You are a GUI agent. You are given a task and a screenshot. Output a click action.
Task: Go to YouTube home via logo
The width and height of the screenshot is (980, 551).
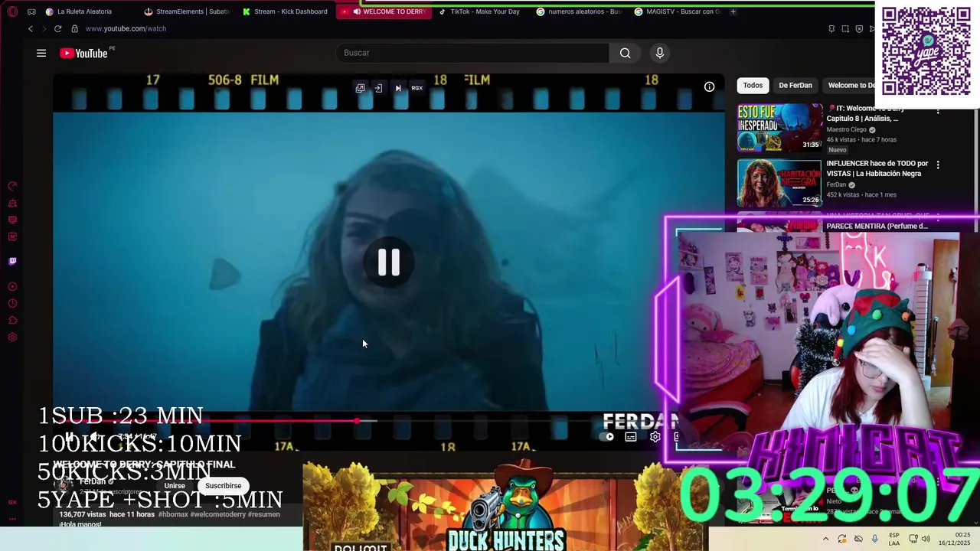point(83,53)
